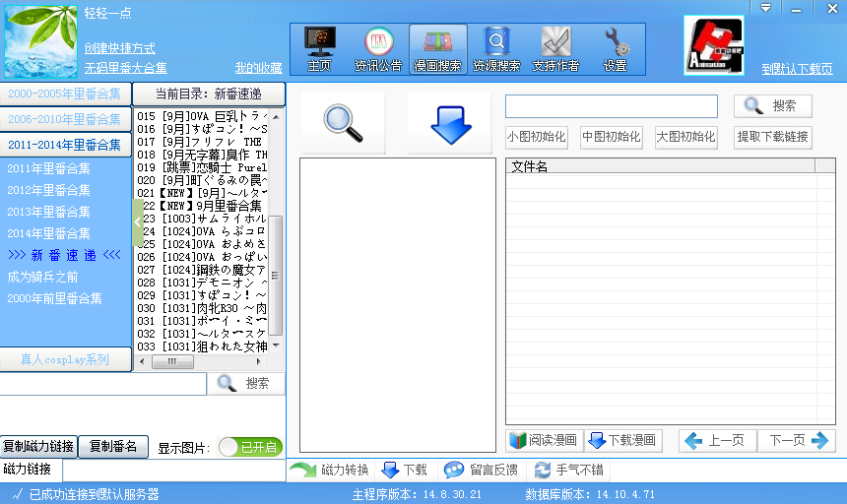847x504 pixels.
Task: Open 留言反馈 feedback
Action: point(481,470)
